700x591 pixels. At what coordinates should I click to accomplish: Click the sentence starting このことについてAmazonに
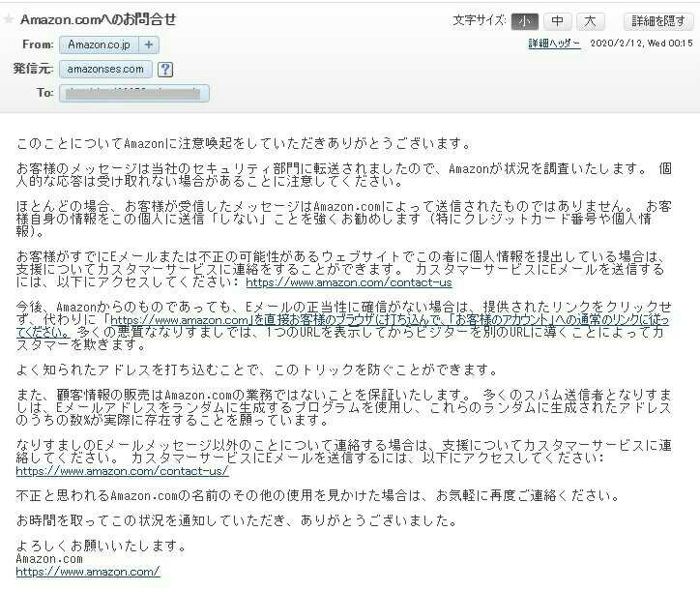point(244,144)
